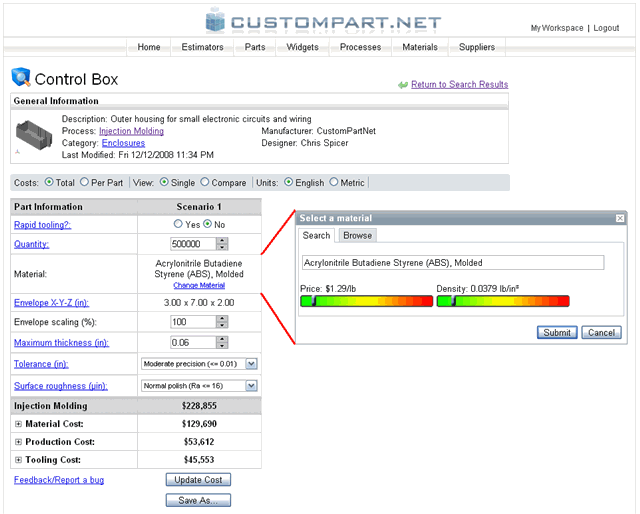The height and width of the screenshot is (514, 640).
Task: Choose the Compare view radio button
Action: 204,182
